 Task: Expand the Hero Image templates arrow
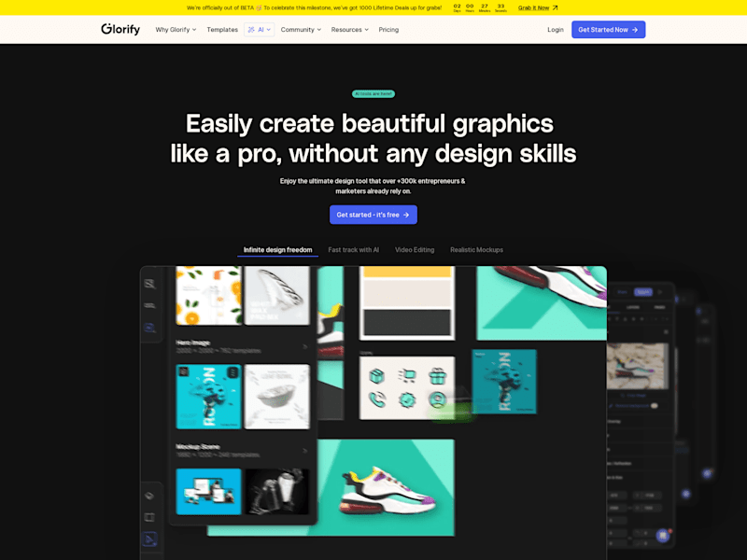[x=305, y=346]
